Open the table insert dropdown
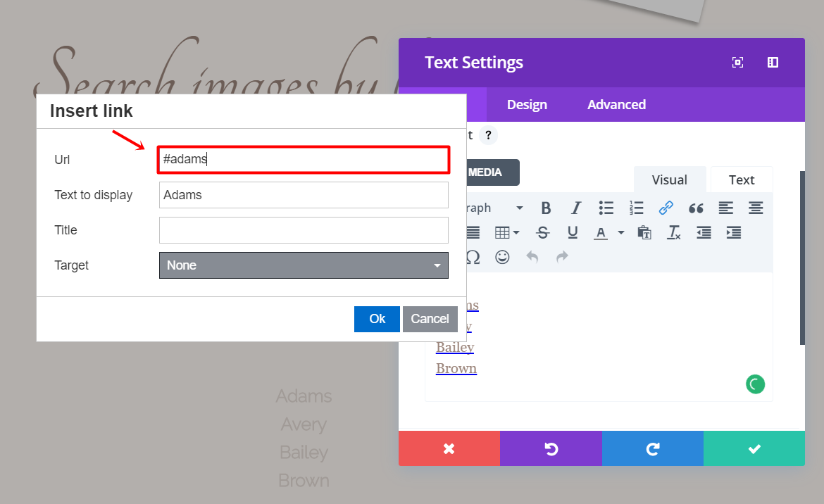This screenshot has height=504, width=824. tap(506, 232)
